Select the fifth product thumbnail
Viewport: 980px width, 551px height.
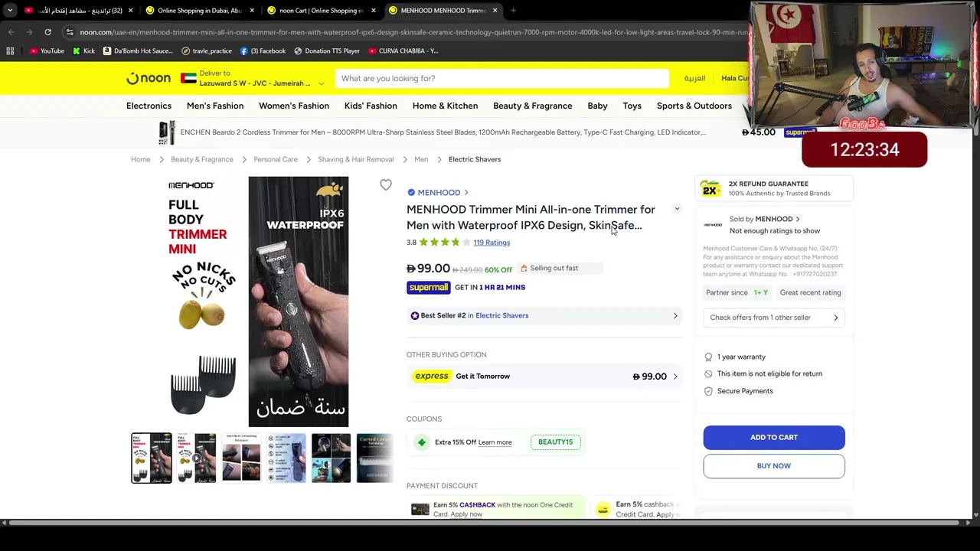[331, 458]
